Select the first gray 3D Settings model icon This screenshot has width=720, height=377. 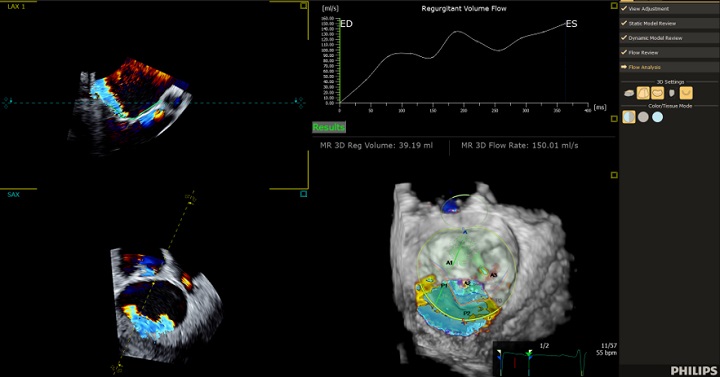[629, 93]
